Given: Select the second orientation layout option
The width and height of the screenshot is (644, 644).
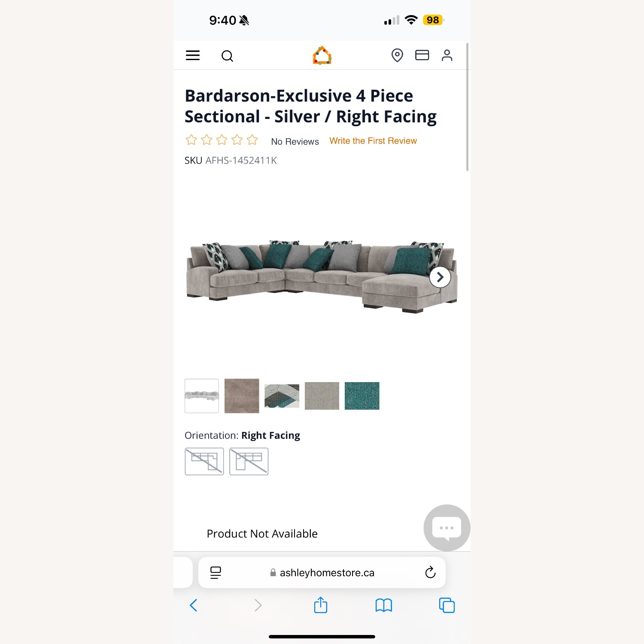Looking at the screenshot, I should pyautogui.click(x=249, y=462).
